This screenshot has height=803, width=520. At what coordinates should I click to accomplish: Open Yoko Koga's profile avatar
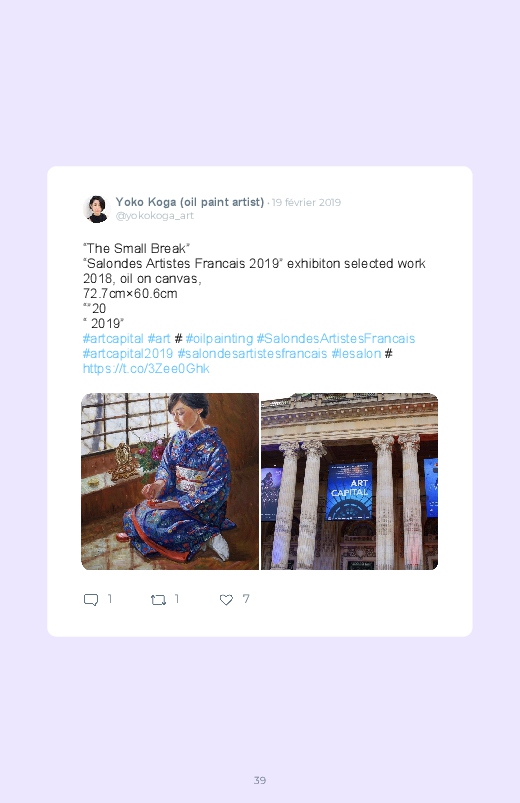pos(96,208)
